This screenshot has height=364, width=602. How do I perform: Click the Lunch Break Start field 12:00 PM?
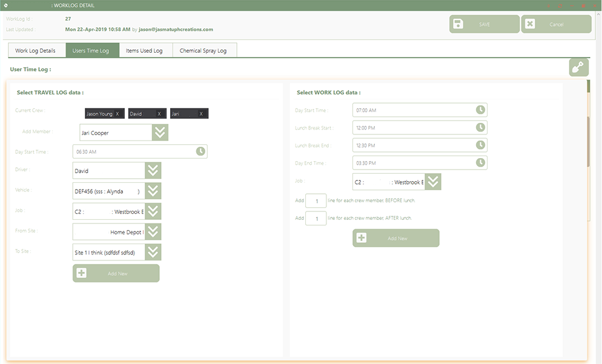[420, 127]
